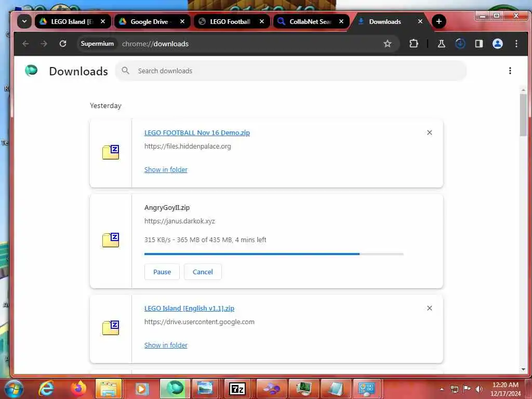532x399 pixels.
Task: Open the Downloads page more-actions menu
Action: [x=510, y=71]
